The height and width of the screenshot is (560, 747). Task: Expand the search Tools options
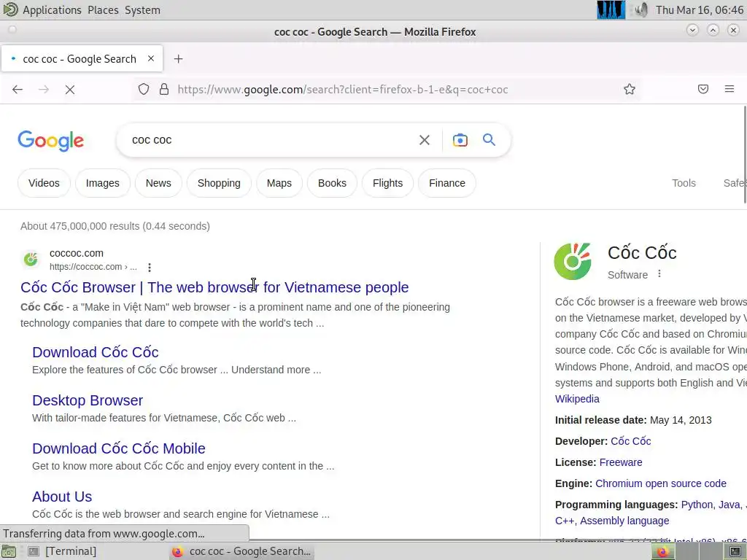point(684,183)
